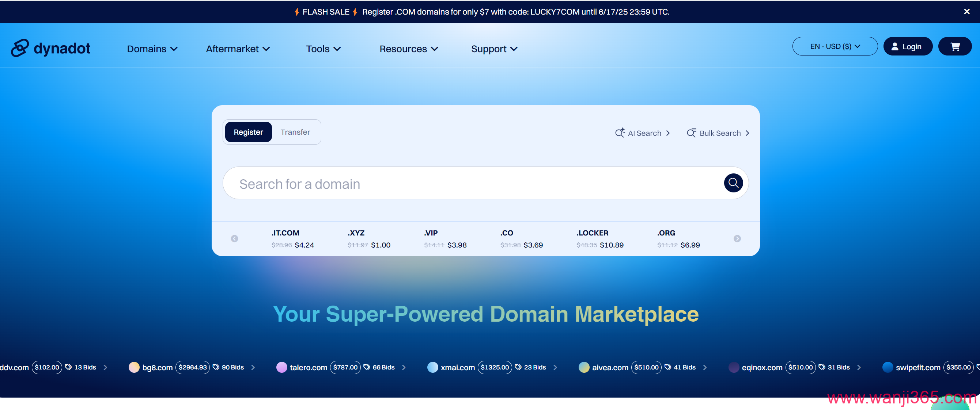Click the AI Search sparkle icon
The height and width of the screenshot is (410, 980).
(620, 133)
